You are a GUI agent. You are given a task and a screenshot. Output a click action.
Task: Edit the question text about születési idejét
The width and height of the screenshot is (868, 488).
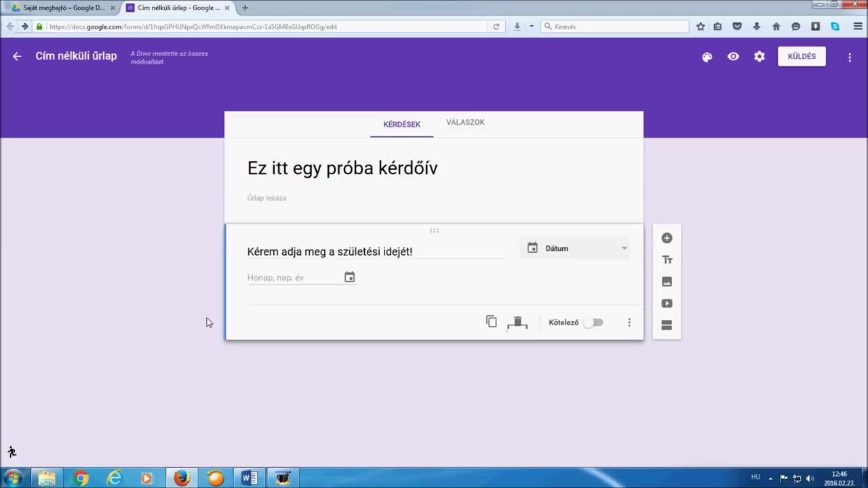click(x=330, y=251)
